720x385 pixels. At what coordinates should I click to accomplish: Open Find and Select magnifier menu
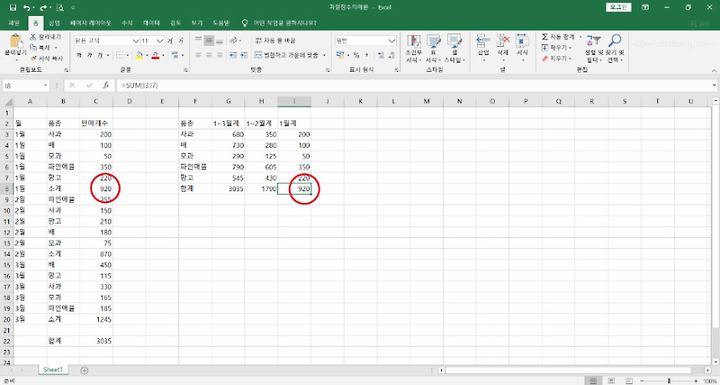coord(614,48)
